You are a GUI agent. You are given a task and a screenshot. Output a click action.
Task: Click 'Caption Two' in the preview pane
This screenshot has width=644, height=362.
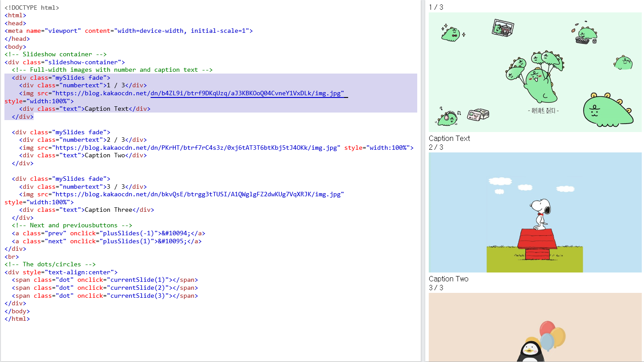coord(448,279)
